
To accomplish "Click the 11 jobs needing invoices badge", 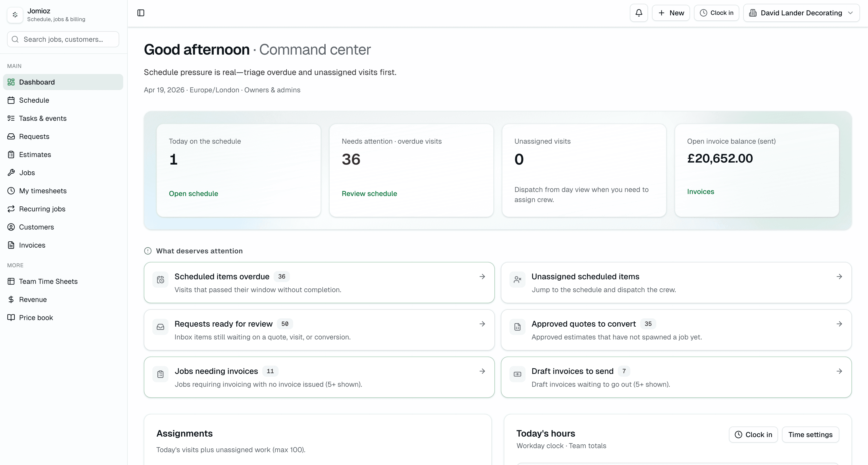I will click(270, 371).
